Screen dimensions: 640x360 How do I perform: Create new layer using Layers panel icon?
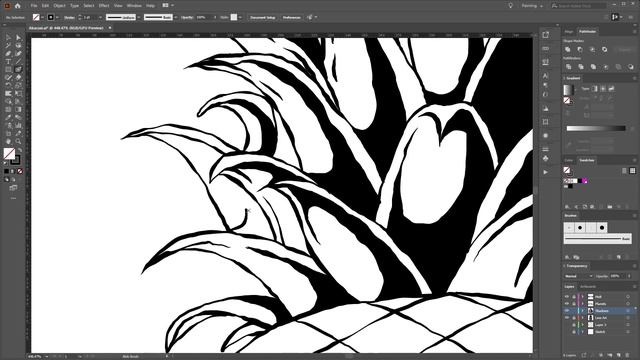coord(619,356)
